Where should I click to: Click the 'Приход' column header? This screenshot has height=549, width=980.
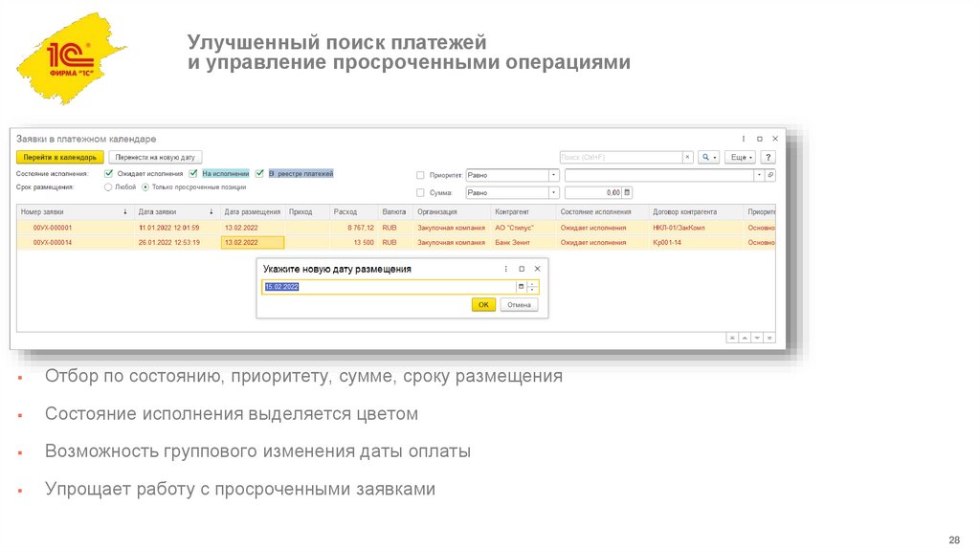tap(307, 212)
